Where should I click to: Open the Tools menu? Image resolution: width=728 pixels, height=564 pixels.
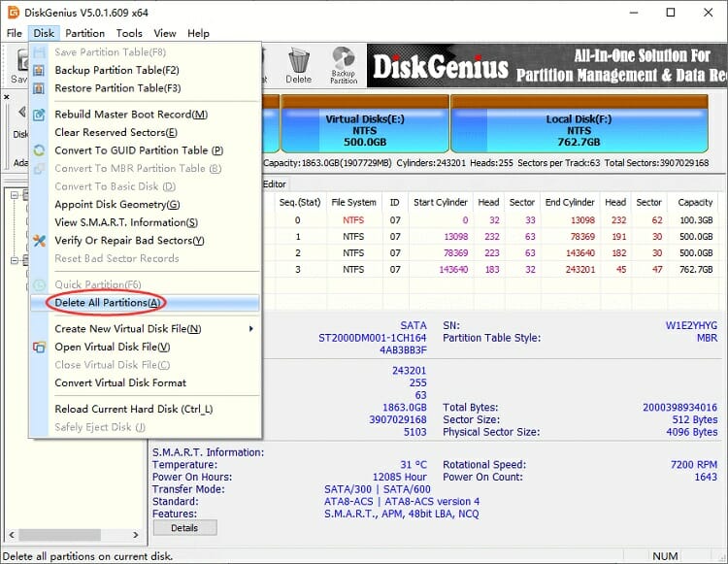[129, 33]
